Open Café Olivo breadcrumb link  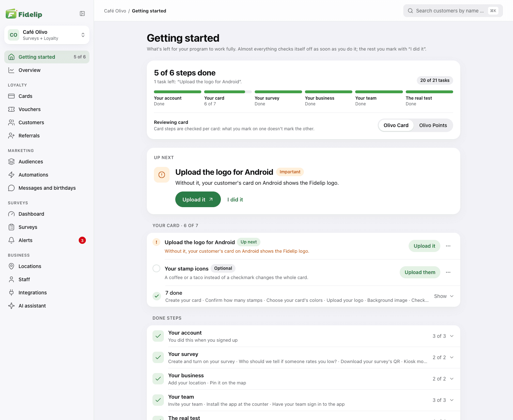[x=115, y=11]
